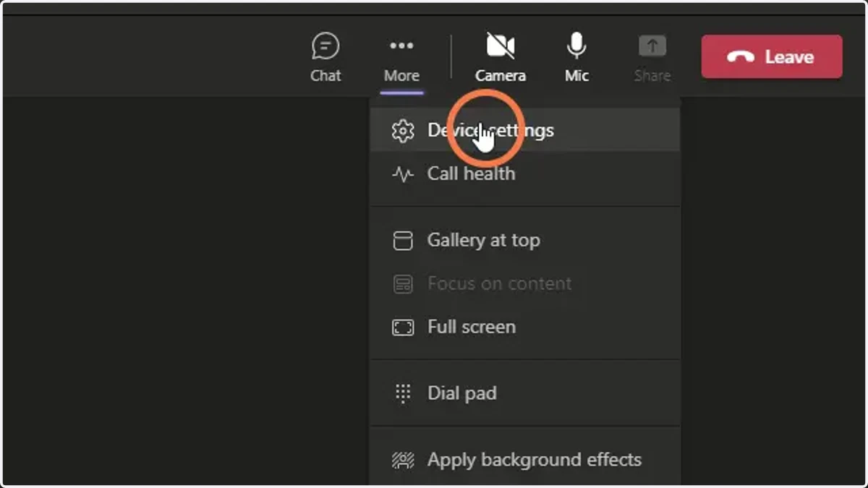Click the pulse icon beside Call health
The image size is (868, 488).
point(403,174)
